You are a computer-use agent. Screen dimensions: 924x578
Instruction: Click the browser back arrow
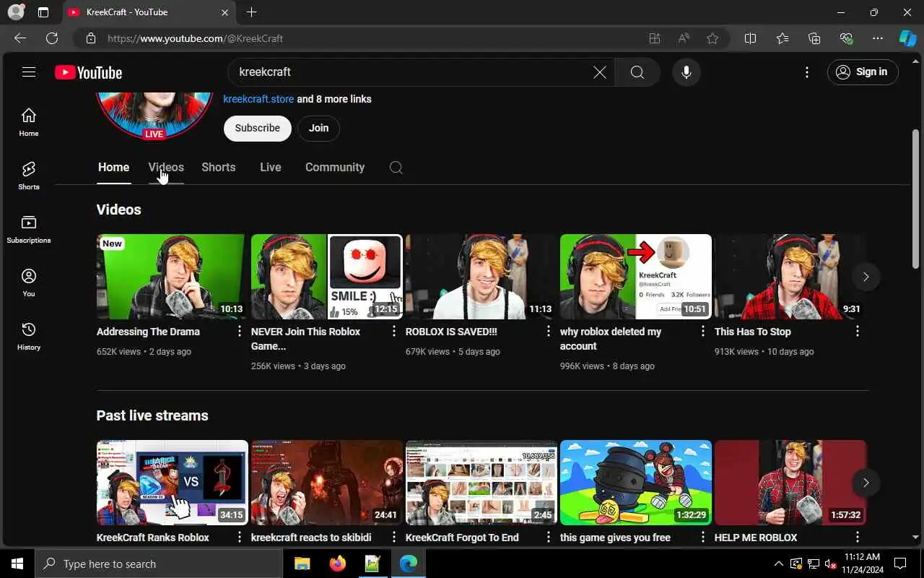(x=20, y=38)
